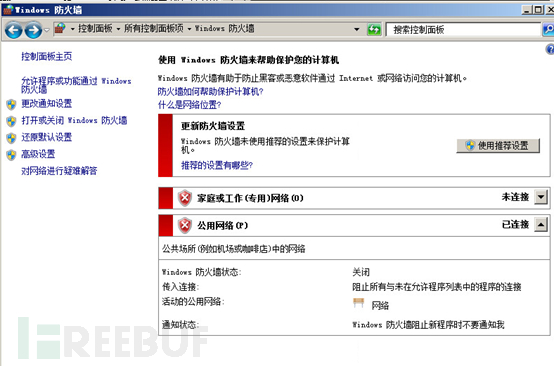Go back with the blue back arrow

(x=13, y=30)
